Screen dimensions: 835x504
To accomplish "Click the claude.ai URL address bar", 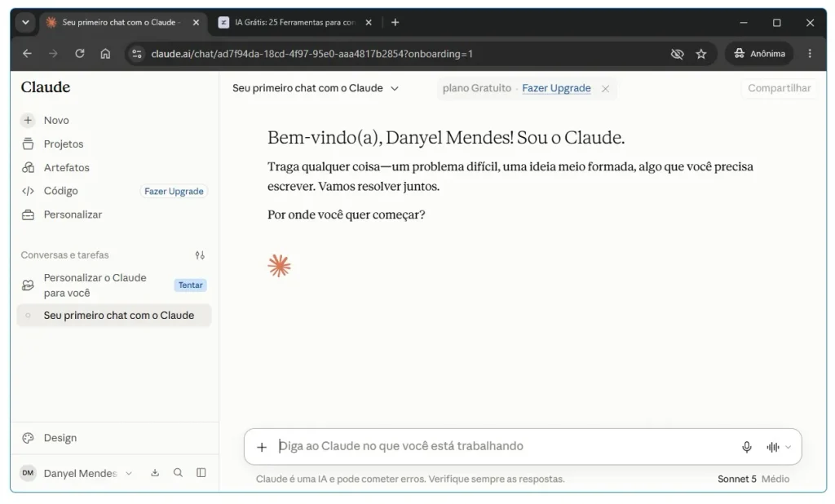I will [x=311, y=54].
